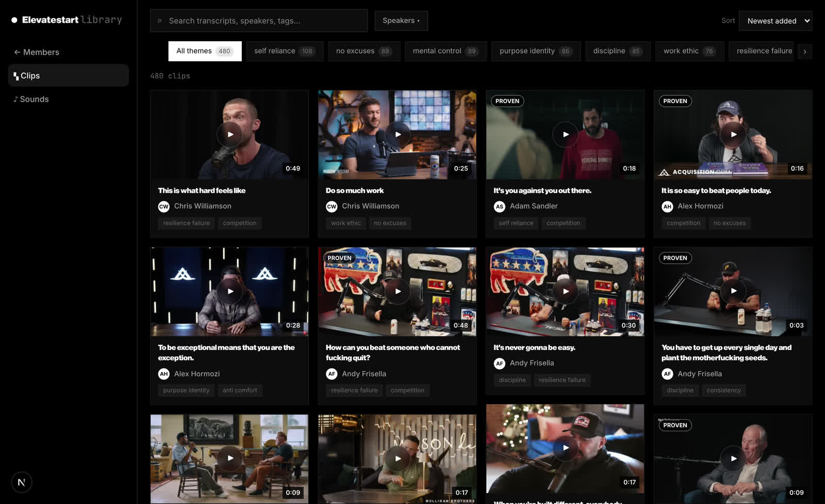Click the 0:17 Mulligan Brothers clip thumbnail

pos(398,459)
